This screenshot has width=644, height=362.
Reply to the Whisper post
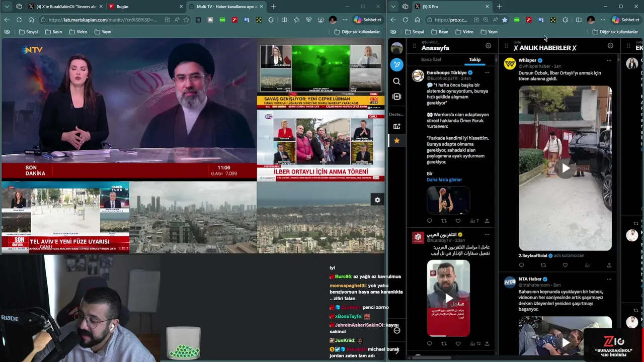pos(521,265)
